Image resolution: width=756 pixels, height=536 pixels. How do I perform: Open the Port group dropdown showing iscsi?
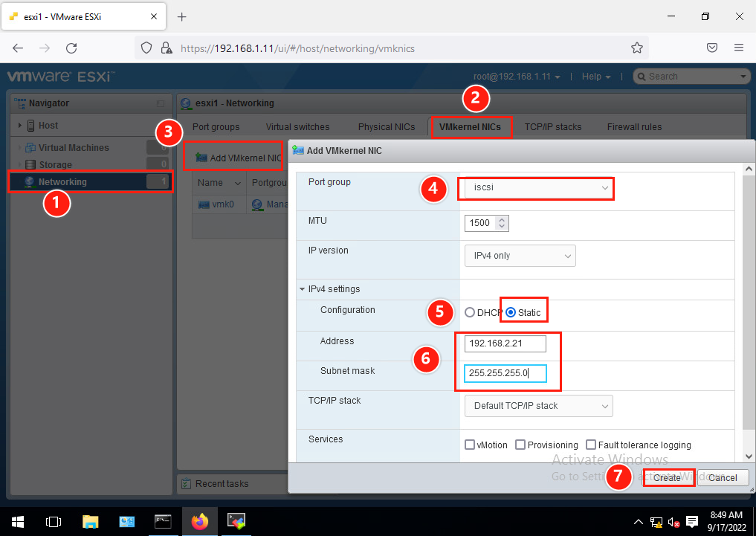pyautogui.click(x=536, y=188)
